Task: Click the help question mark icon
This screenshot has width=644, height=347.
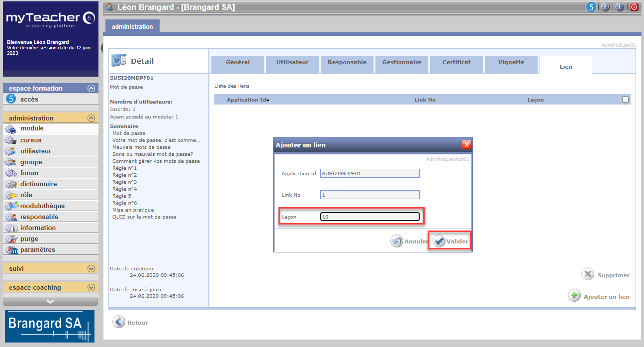Action: 605,7
